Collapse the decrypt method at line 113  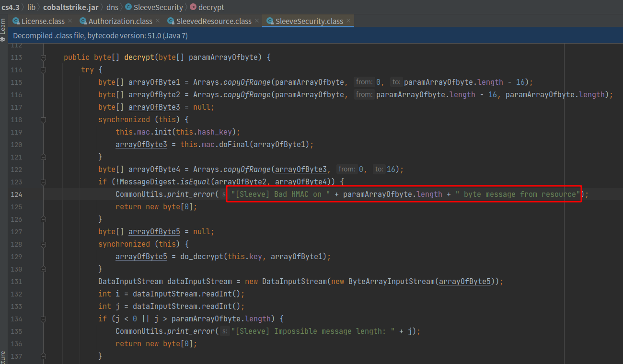point(43,57)
